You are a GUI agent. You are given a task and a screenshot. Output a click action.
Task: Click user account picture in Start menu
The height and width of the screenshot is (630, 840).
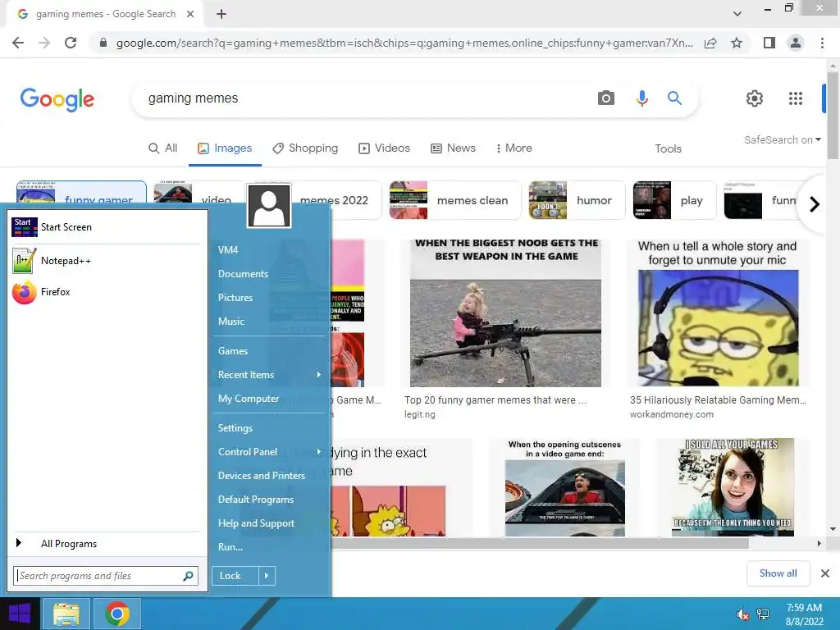click(269, 206)
